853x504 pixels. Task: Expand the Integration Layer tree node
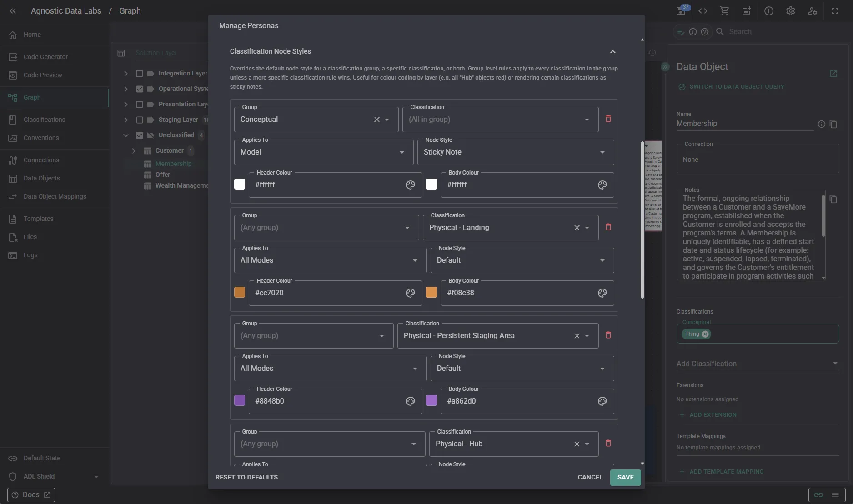tap(126, 74)
